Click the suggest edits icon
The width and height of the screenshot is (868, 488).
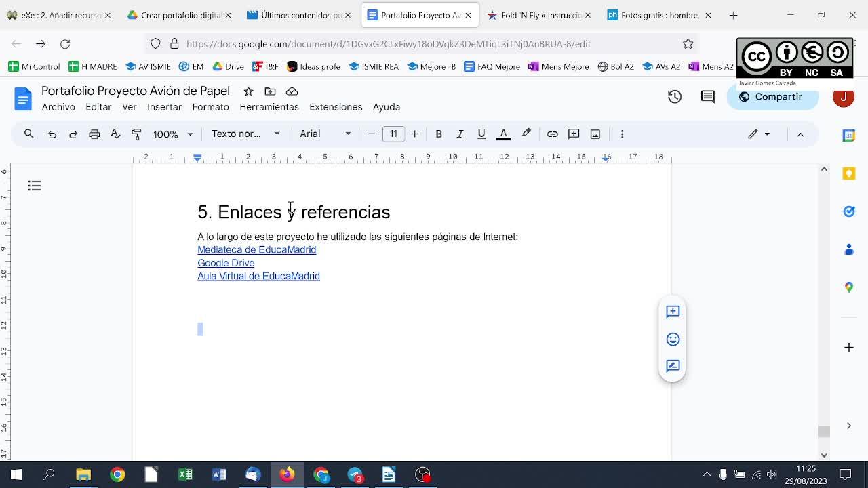pyautogui.click(x=672, y=366)
